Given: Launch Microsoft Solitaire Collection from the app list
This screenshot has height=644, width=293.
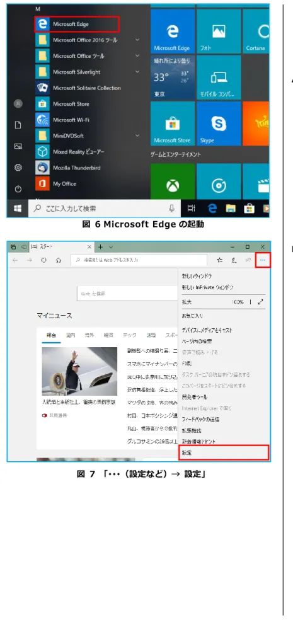Looking at the screenshot, I should point(78,88).
